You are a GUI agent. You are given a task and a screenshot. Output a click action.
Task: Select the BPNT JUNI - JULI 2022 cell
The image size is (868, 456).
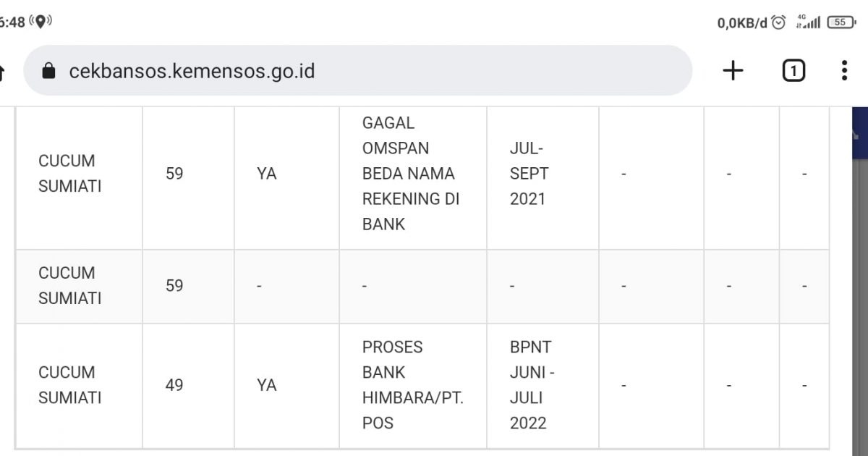click(542, 385)
